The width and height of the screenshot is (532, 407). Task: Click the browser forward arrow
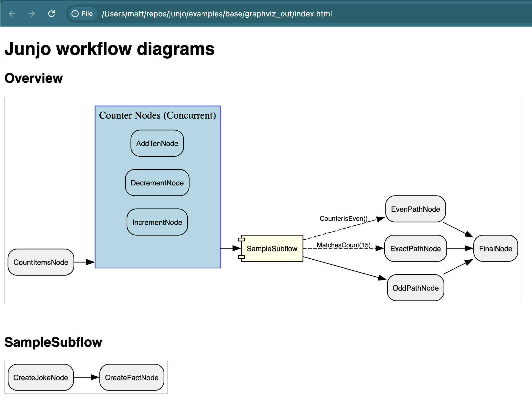click(32, 14)
